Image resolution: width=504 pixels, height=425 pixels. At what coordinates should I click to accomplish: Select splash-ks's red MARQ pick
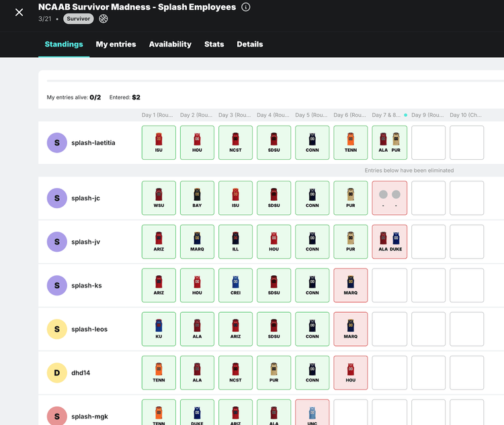pyautogui.click(x=351, y=285)
